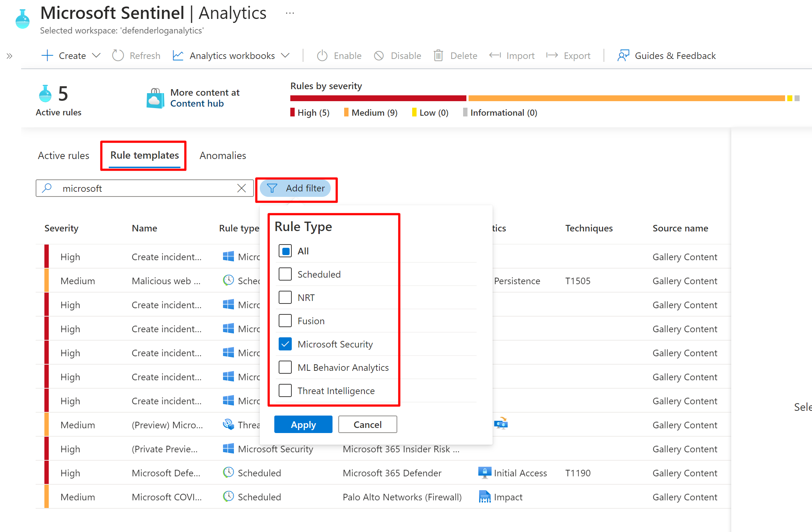The width and height of the screenshot is (812, 532).
Task: Switch to the Active rules tab
Action: (63, 155)
